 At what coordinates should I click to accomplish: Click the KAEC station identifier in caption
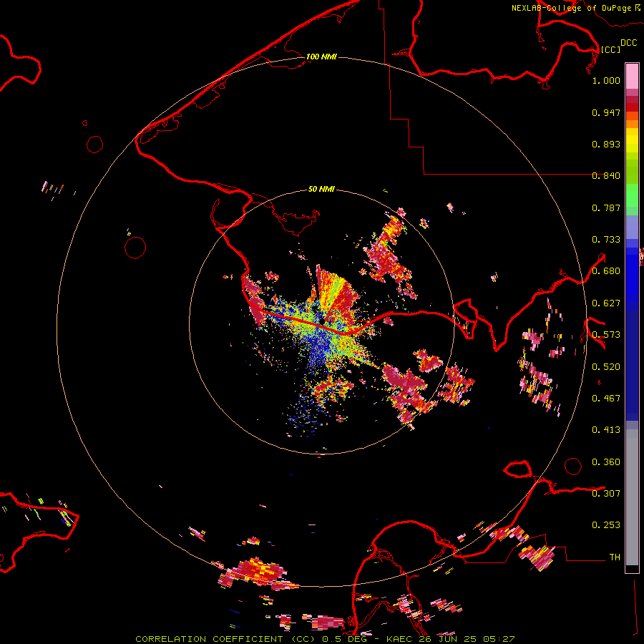[x=401, y=639]
